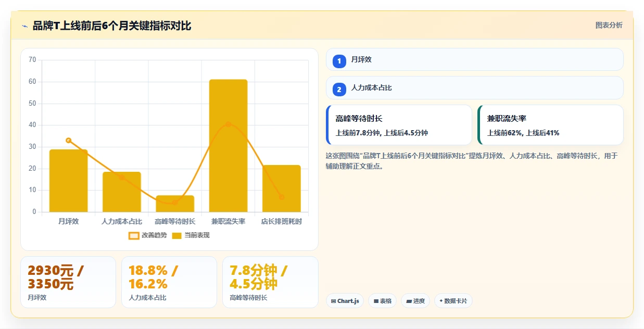
Task: Click the 2930元 / 3350元 stat card
Action: 68,282
